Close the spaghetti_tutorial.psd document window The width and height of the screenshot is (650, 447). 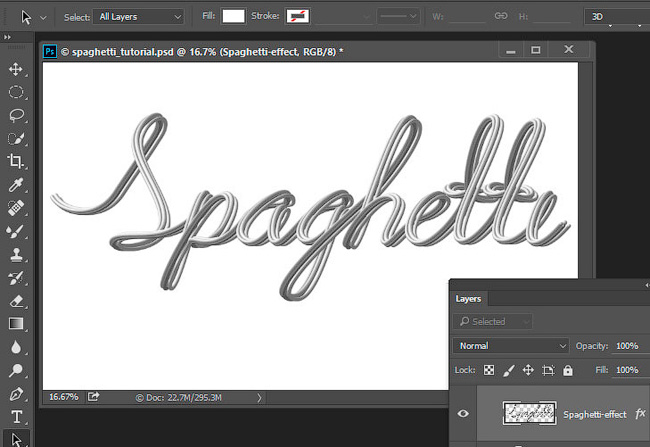tap(569, 49)
